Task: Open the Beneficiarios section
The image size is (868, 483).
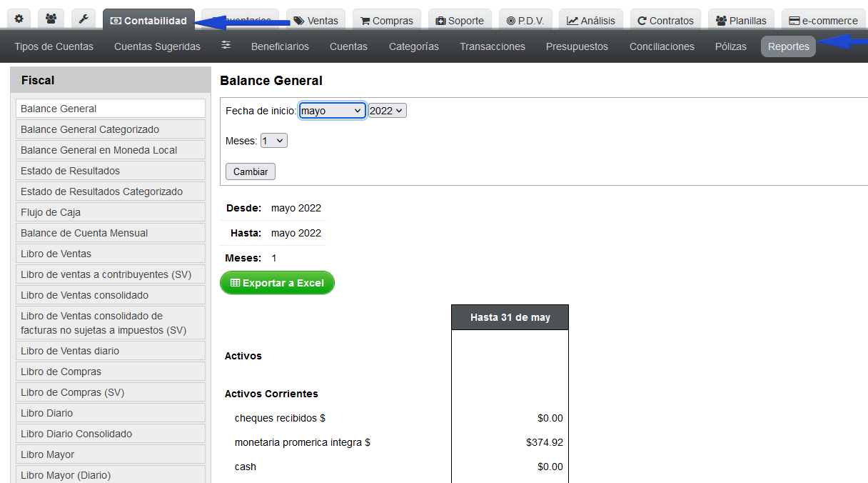Action: point(280,46)
